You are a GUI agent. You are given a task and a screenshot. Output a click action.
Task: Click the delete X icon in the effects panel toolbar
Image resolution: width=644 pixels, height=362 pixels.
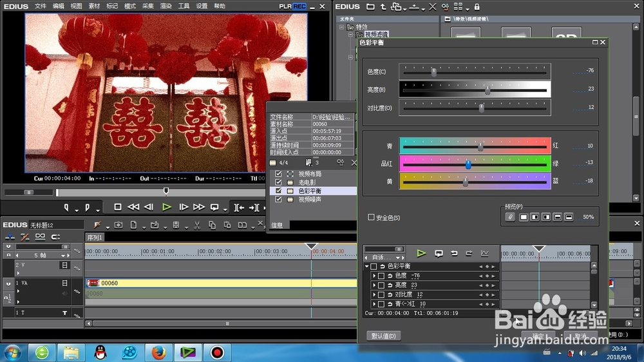point(433,6)
